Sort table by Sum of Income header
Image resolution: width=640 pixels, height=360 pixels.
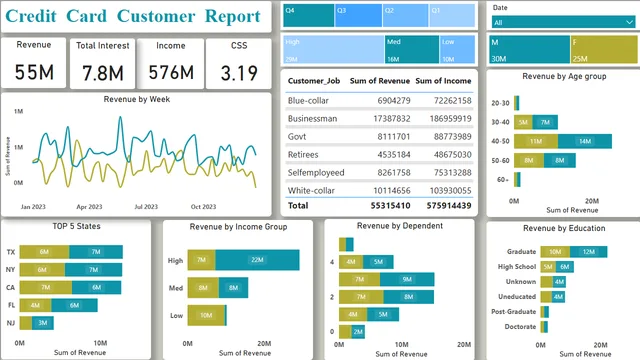point(443,81)
